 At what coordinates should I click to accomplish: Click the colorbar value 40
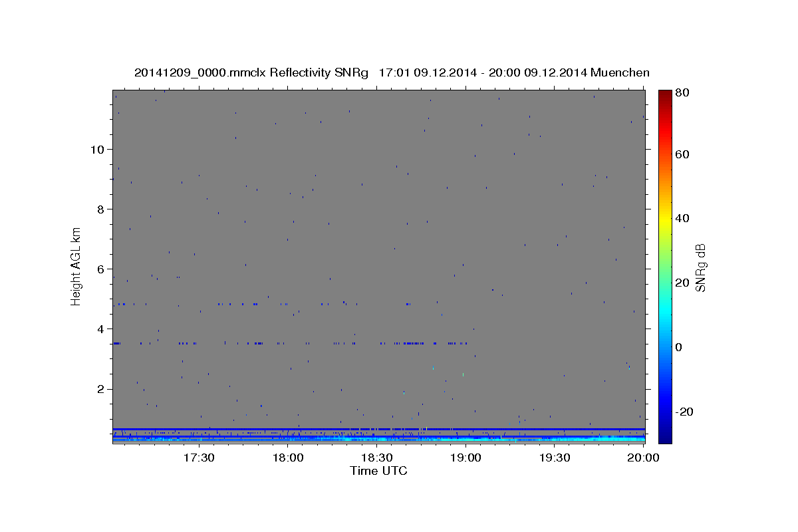(682, 218)
